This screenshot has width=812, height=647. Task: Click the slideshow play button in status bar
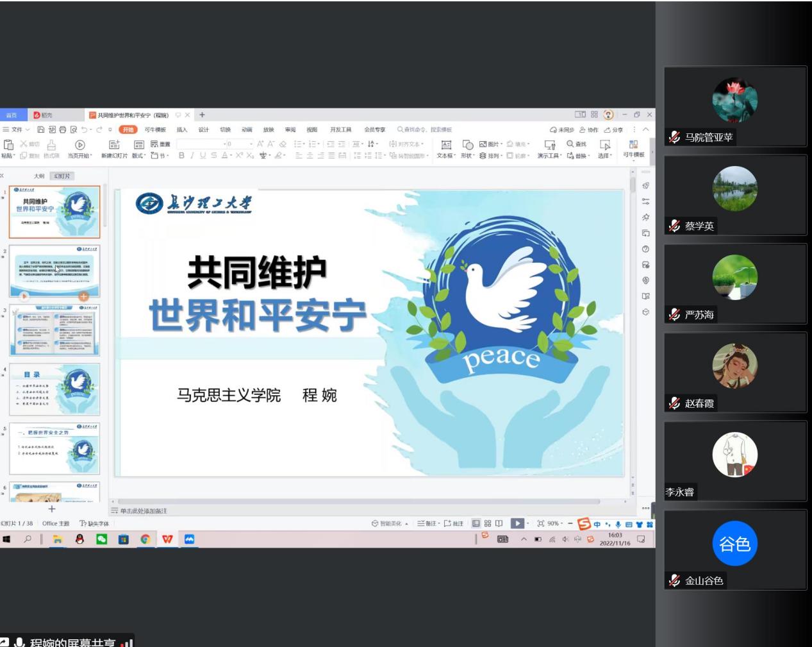517,523
